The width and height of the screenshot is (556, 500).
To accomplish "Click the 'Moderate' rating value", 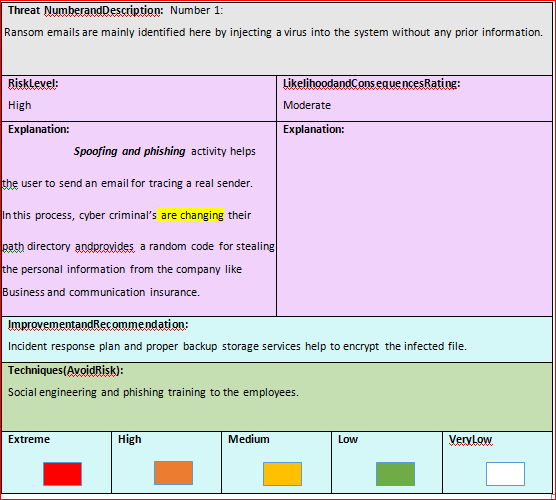I will pyautogui.click(x=307, y=105).
